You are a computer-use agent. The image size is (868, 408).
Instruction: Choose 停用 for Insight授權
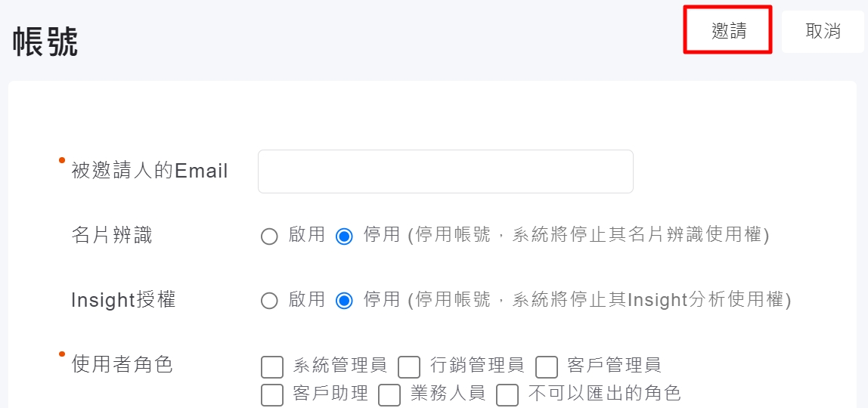pyautogui.click(x=344, y=301)
